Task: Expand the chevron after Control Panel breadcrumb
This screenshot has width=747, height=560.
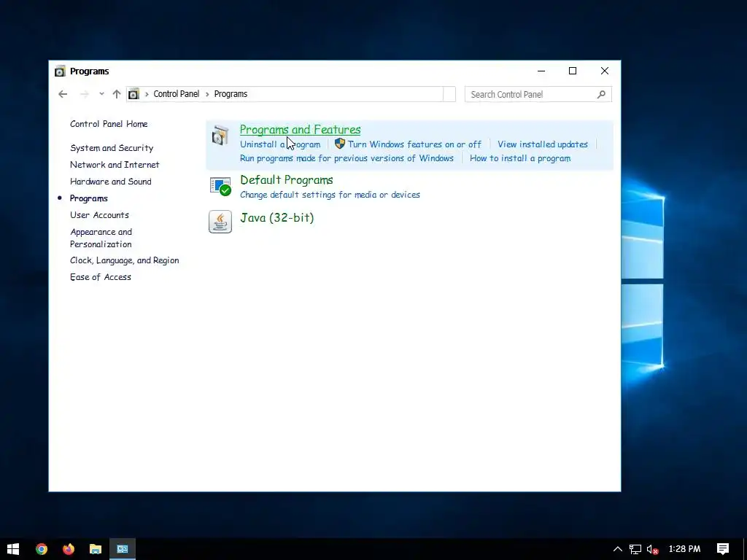Action: point(207,94)
